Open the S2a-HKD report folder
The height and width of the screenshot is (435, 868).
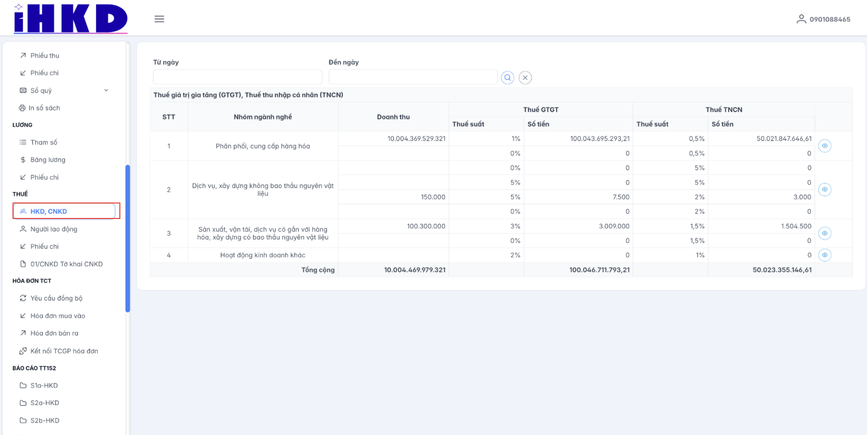coord(45,403)
